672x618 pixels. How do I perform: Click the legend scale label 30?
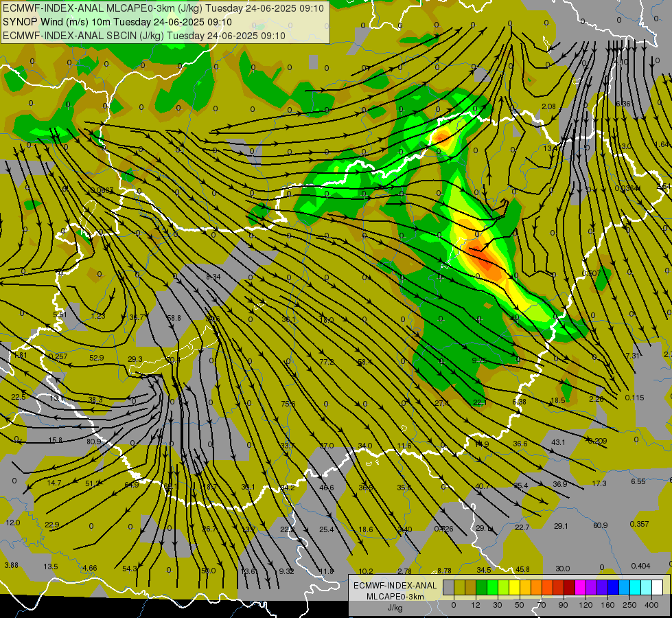click(498, 605)
